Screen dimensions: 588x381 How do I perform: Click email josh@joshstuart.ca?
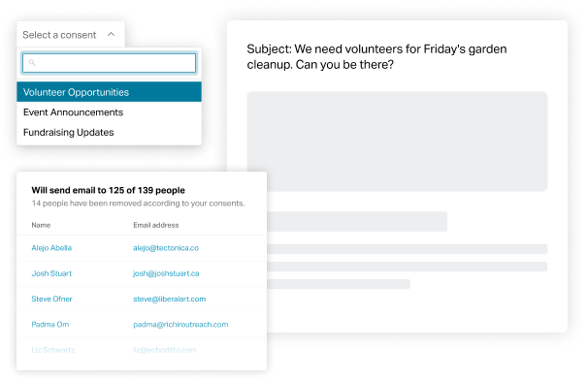tap(166, 273)
